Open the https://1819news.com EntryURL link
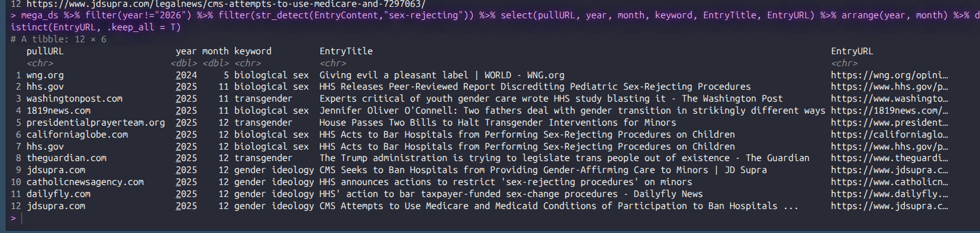Image resolution: width=980 pixels, height=233 pixels. tap(889, 111)
